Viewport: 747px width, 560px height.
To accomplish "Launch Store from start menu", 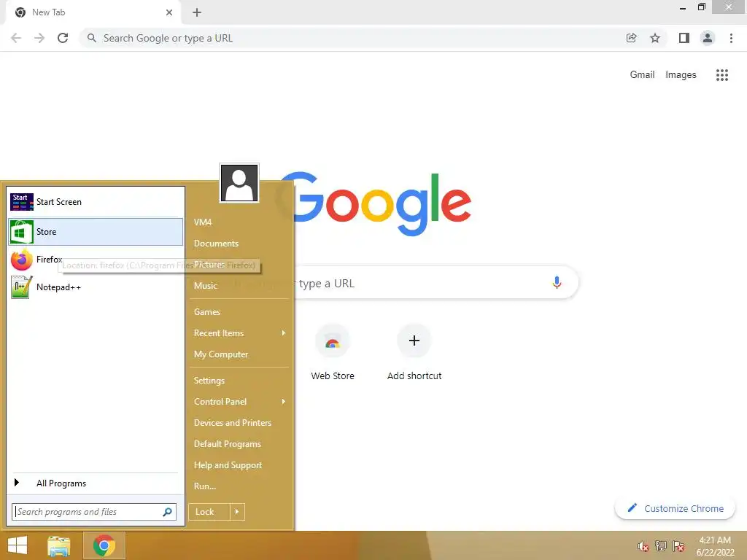I will (96, 232).
